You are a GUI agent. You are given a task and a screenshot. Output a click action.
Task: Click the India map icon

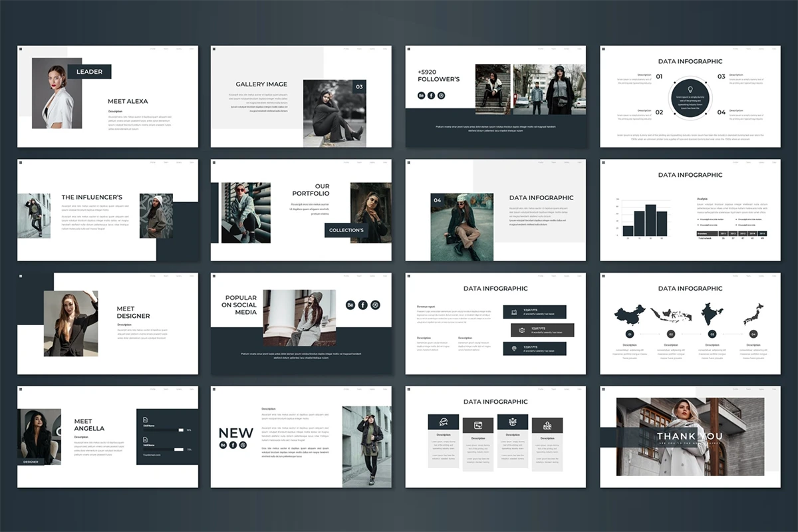pyautogui.click(x=712, y=314)
